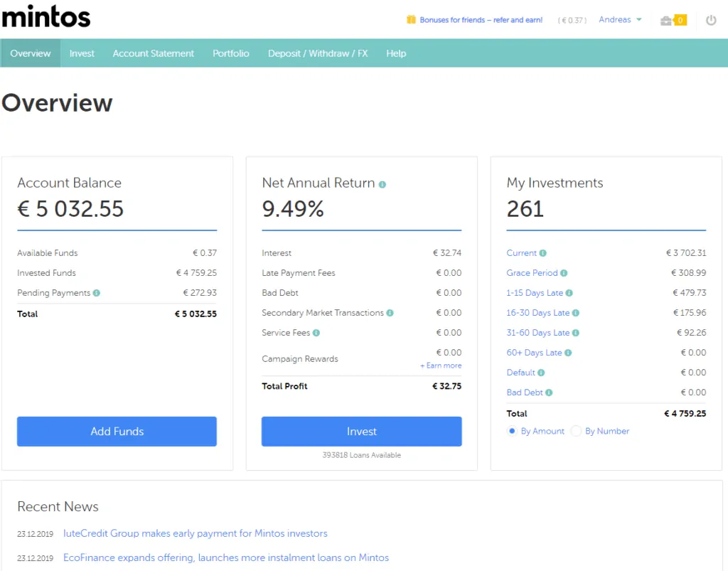Open the briefcase notifications icon

[x=666, y=21]
